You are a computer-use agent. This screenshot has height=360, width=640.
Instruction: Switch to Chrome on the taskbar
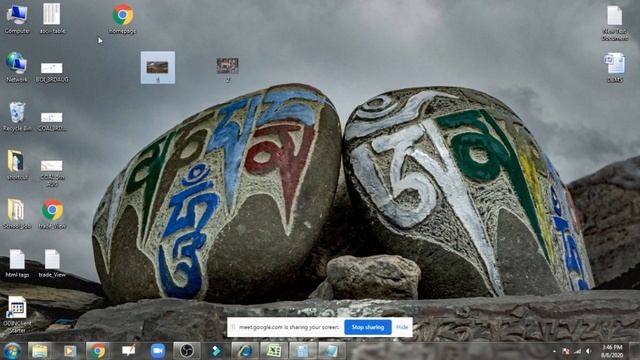coord(98,351)
